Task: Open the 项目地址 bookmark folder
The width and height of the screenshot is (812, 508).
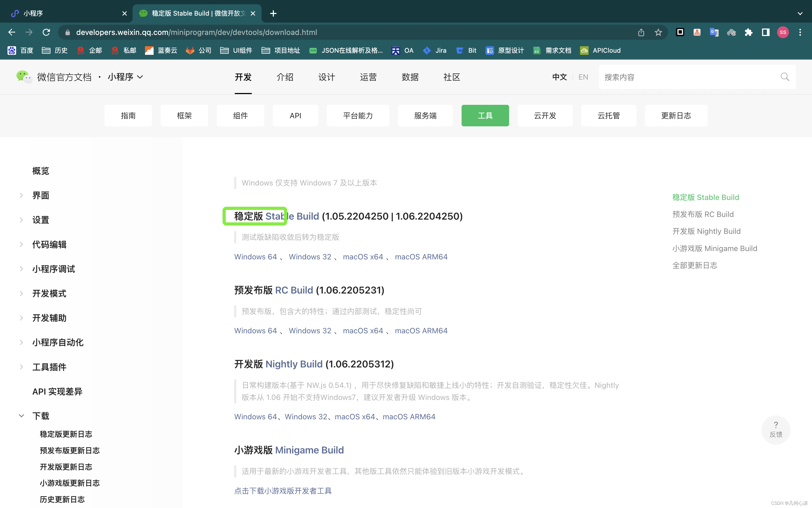Action: tap(281, 51)
